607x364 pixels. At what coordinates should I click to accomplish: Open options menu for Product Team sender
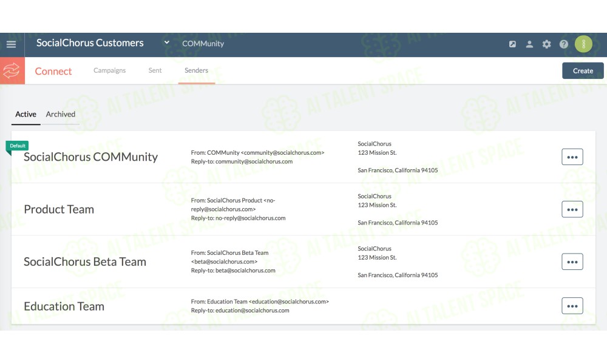[572, 209]
